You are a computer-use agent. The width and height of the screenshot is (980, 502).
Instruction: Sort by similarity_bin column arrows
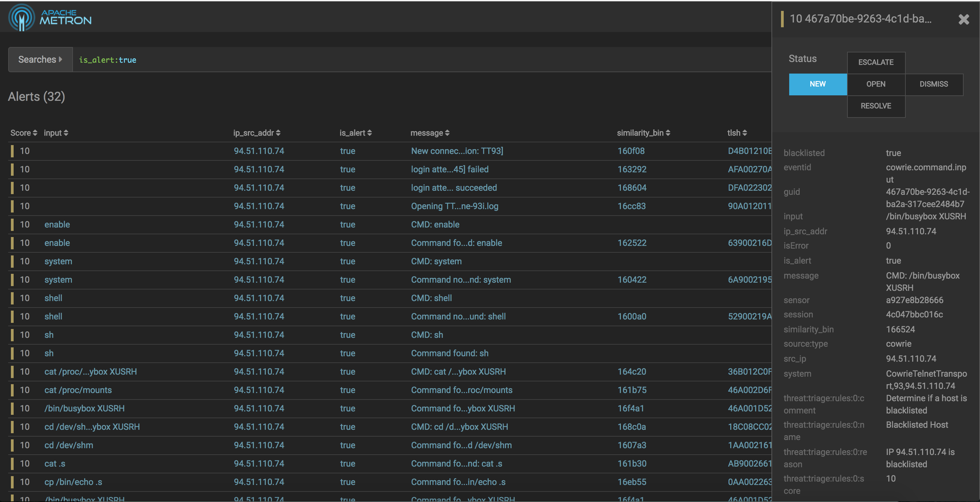click(668, 133)
